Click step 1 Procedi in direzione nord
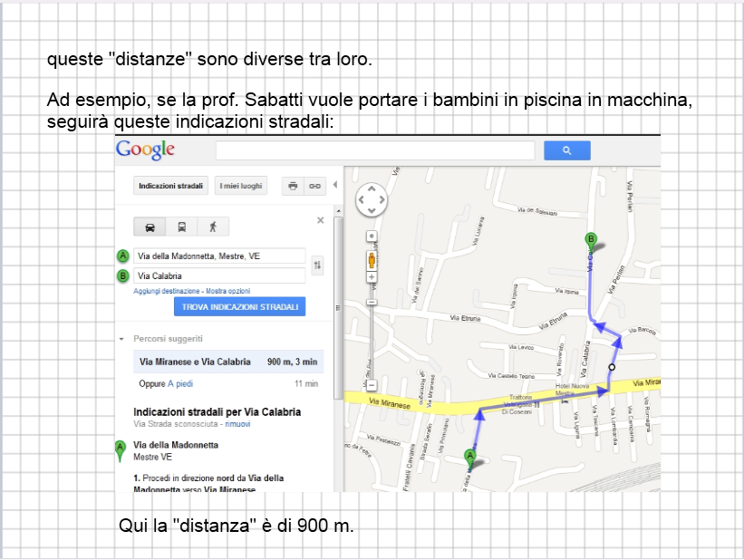The image size is (744, 560). 208,484
